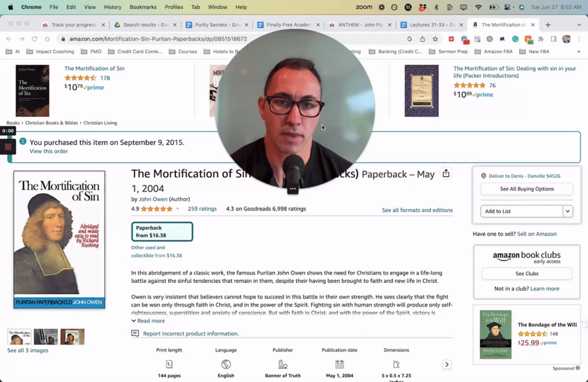The height and width of the screenshot is (382, 588).
Task: Open the Bluetooth menu bar icon
Action: (x=436, y=7)
